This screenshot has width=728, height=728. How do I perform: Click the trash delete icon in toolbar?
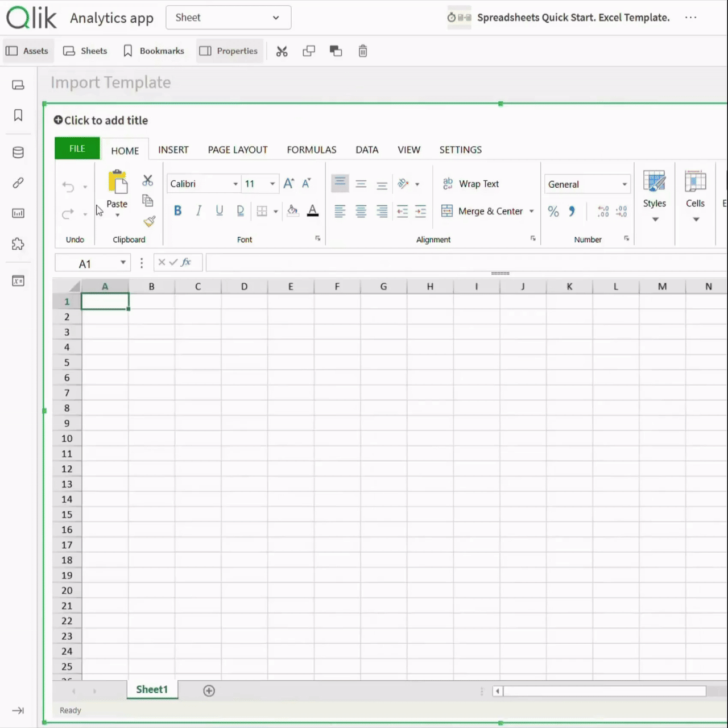[363, 51]
